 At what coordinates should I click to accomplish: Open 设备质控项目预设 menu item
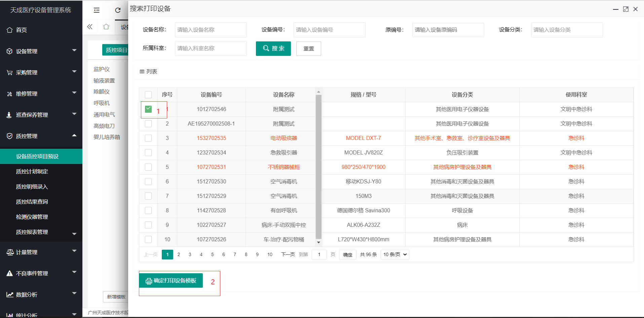(x=41, y=156)
